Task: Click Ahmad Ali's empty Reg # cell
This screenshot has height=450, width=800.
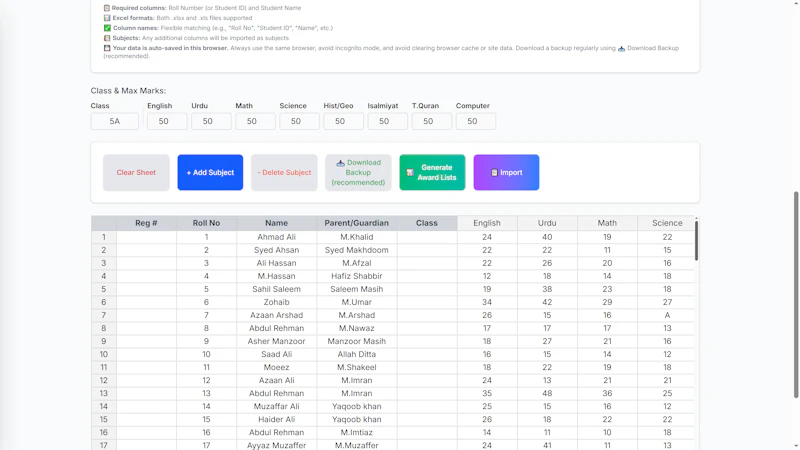Action: tap(146, 237)
